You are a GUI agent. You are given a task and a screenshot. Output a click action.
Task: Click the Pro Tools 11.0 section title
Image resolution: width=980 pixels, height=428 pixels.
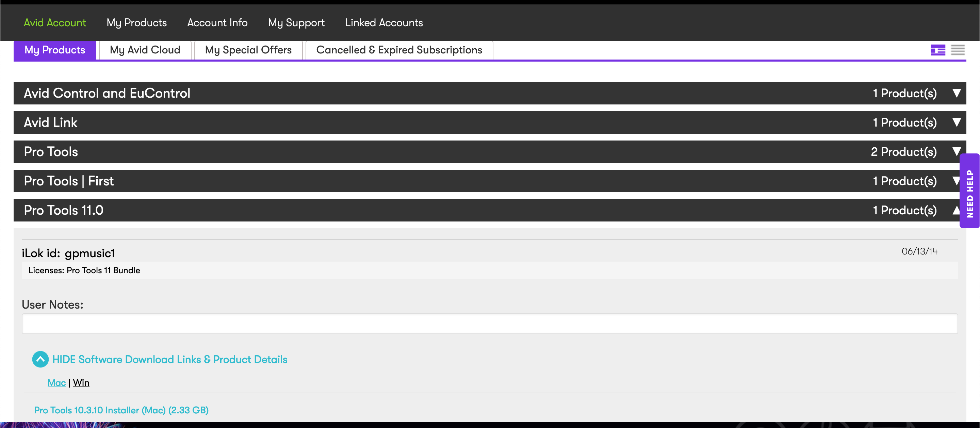point(64,210)
